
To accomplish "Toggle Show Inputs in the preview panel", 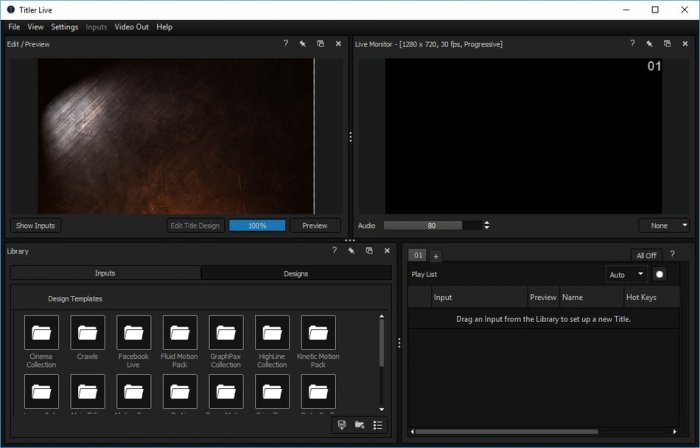I will click(36, 226).
